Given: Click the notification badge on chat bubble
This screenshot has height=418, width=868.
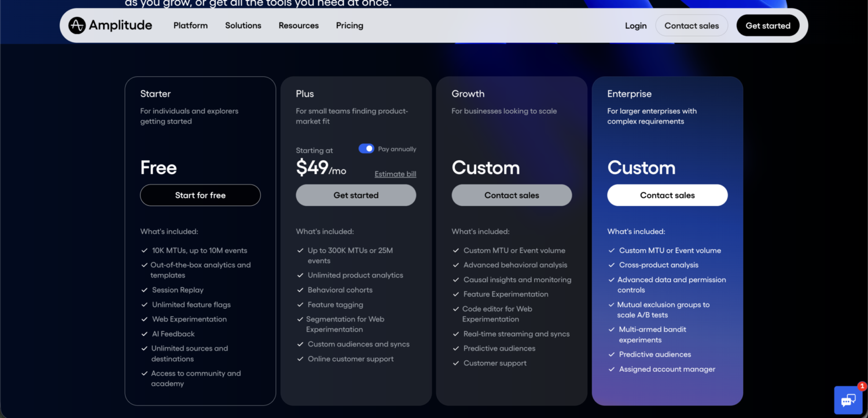Looking at the screenshot, I should (x=862, y=386).
